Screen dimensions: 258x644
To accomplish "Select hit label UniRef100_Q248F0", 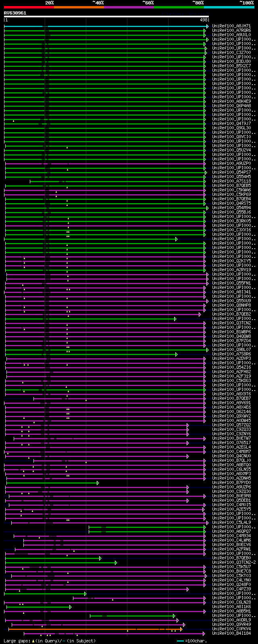I will pos(231,585).
